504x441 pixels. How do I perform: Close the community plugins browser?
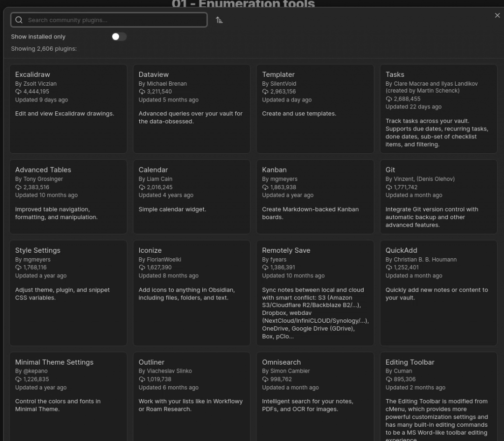pos(497,15)
